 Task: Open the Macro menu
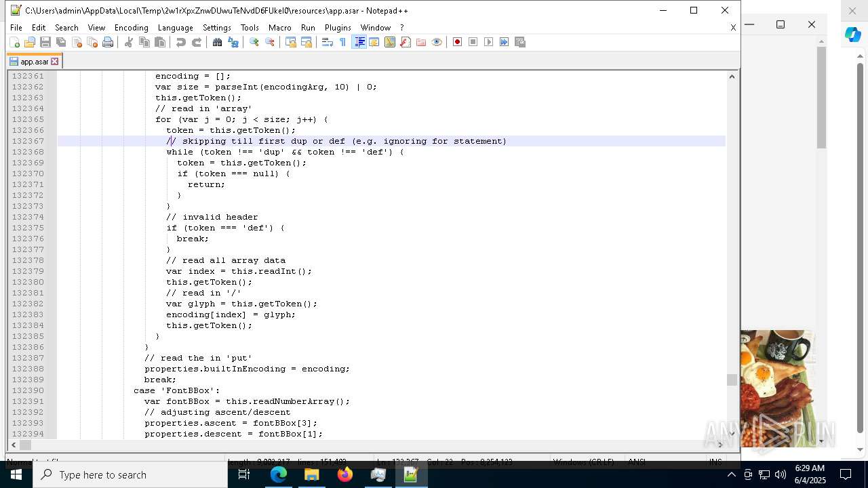point(280,28)
